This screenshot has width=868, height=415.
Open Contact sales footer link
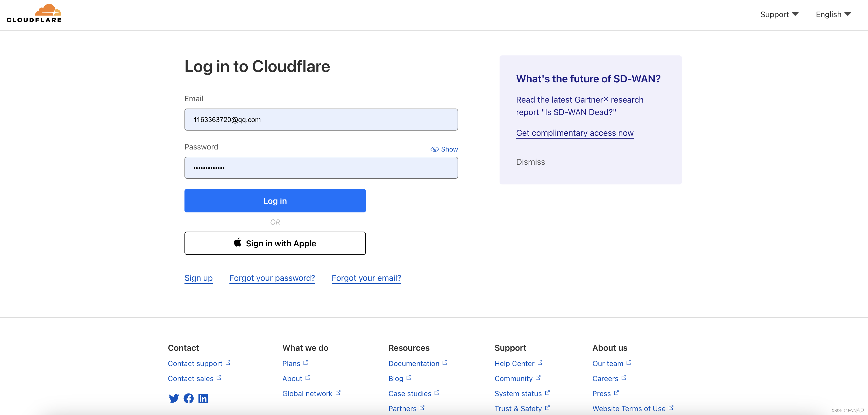(x=194, y=379)
